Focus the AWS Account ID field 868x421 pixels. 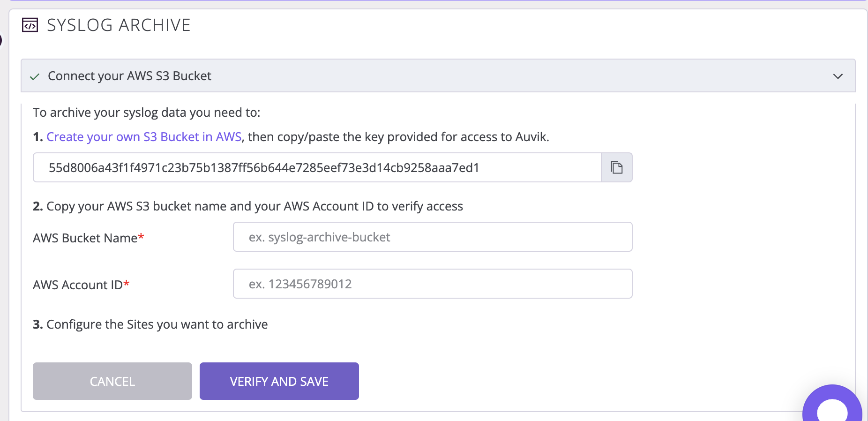click(433, 284)
